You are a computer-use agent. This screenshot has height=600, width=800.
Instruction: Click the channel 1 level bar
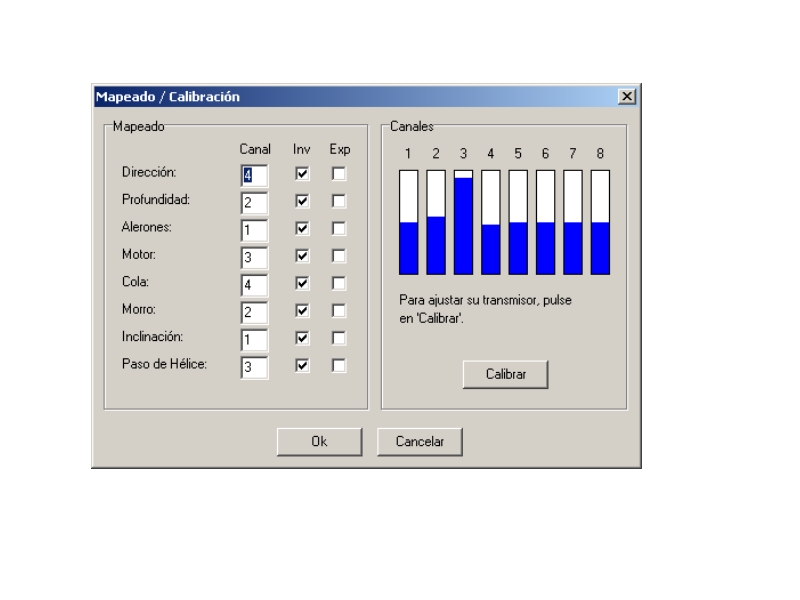(408, 222)
